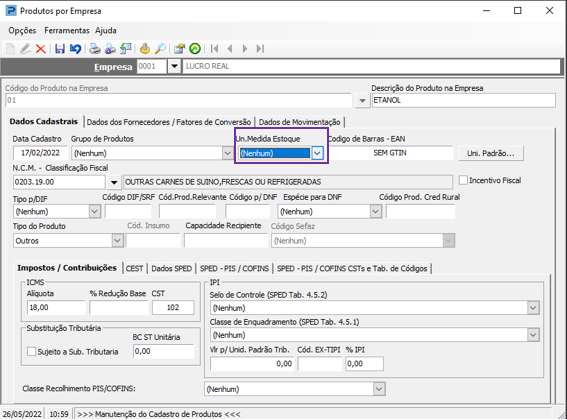This screenshot has width=567, height=420.
Task: Open the Un.Medida Estoque dropdown arrow
Action: click(317, 153)
